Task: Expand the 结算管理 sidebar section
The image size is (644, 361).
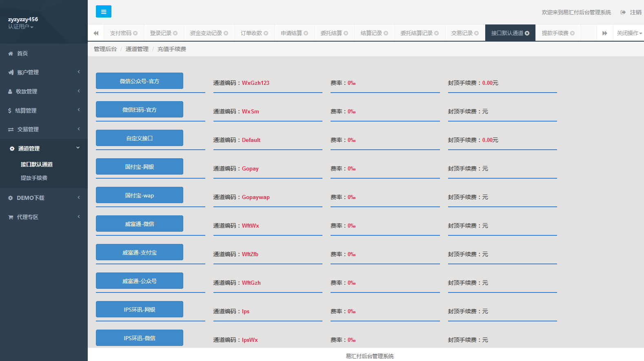Action: click(44, 111)
